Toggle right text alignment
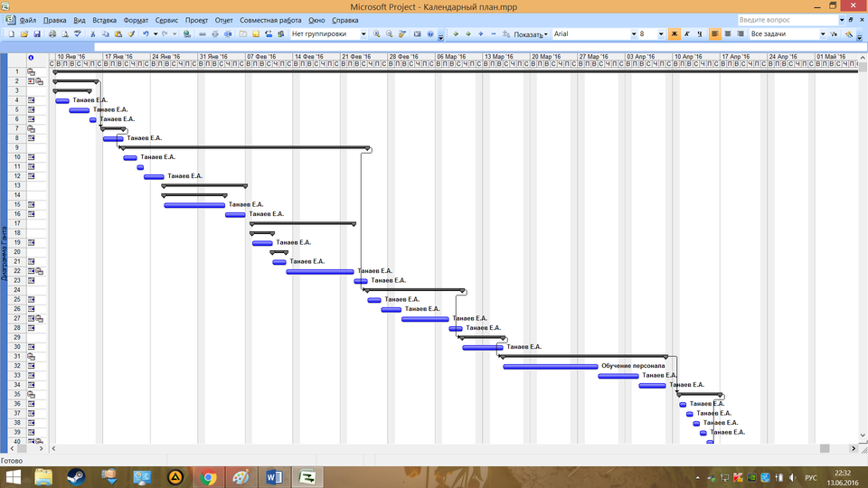Image resolution: width=868 pixels, height=488 pixels. pos(741,34)
